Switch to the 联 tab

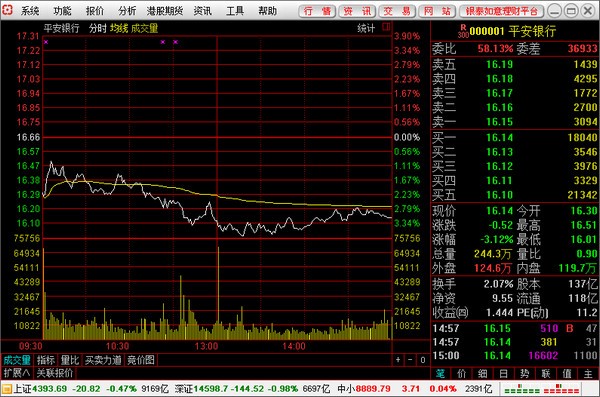tap(546, 373)
